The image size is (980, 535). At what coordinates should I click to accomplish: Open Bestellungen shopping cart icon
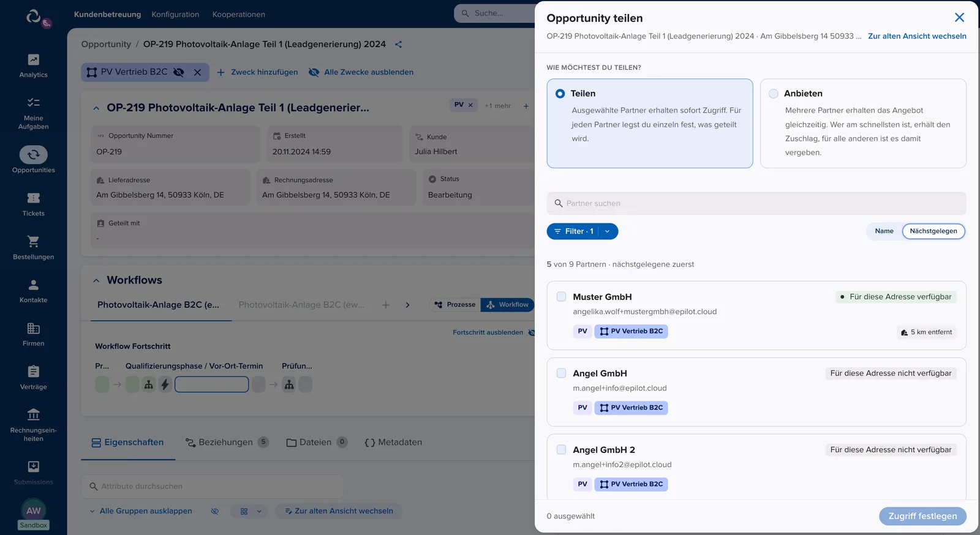[34, 242]
